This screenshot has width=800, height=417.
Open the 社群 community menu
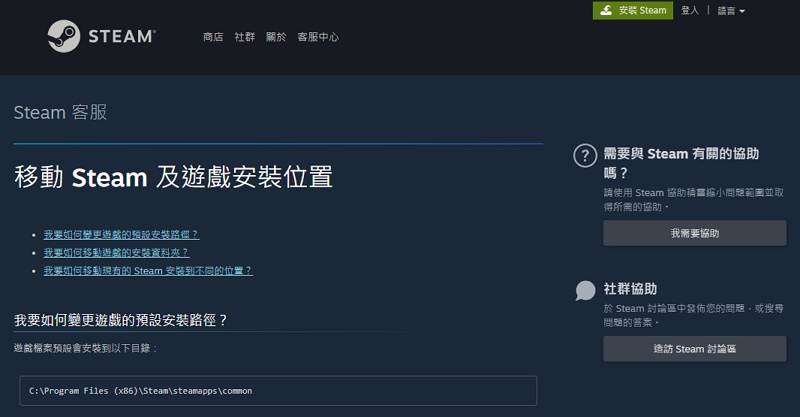pos(244,37)
